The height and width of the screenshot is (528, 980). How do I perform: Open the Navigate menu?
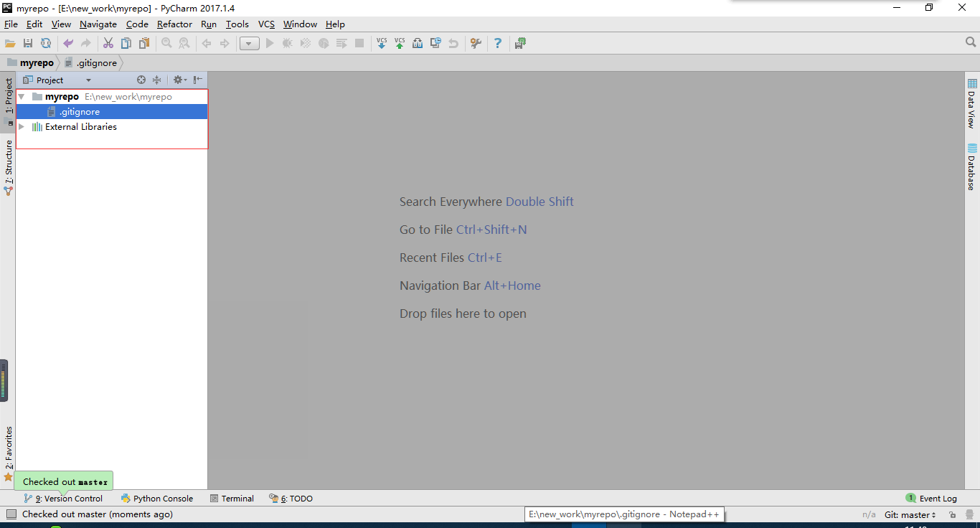98,24
